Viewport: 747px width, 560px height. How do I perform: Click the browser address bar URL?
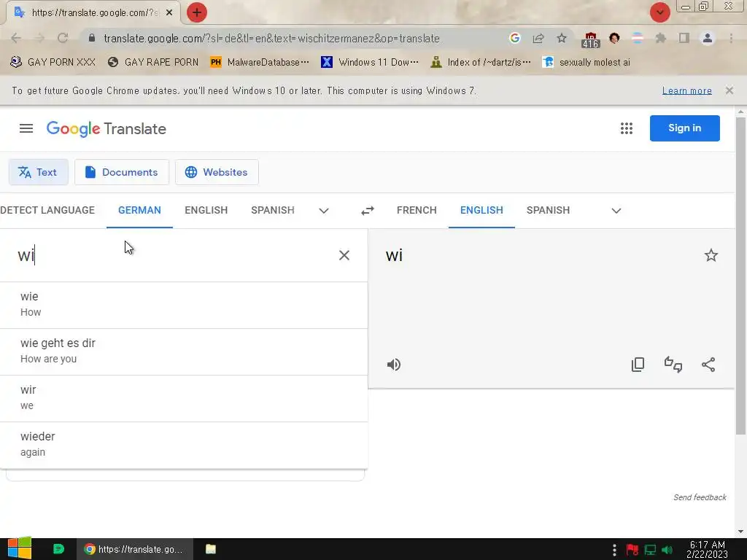click(x=271, y=38)
